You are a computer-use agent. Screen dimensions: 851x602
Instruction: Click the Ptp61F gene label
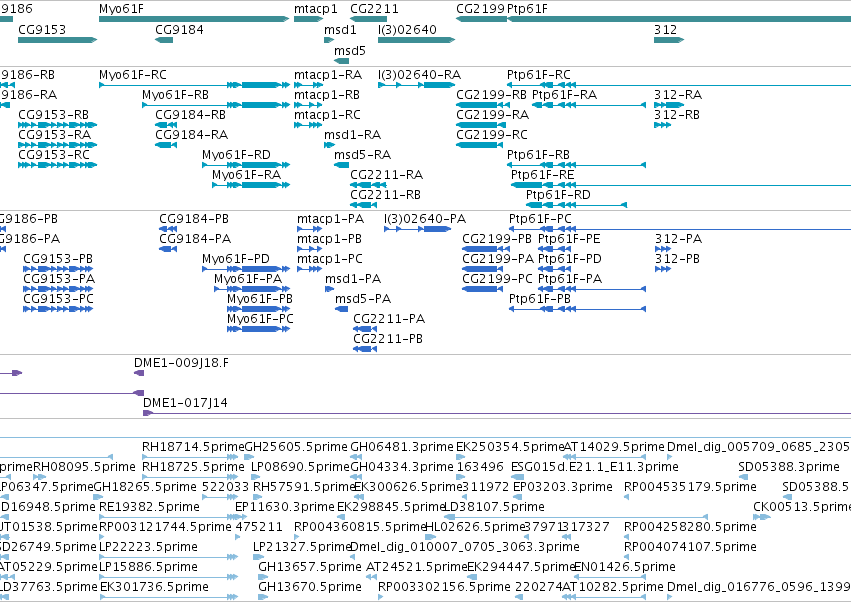point(527,9)
